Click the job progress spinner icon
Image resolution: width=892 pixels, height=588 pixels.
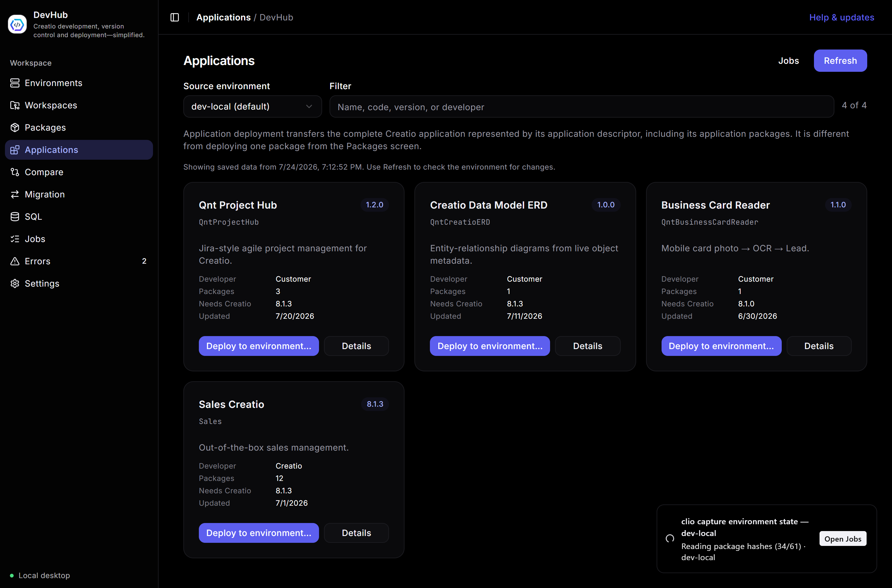click(x=670, y=538)
